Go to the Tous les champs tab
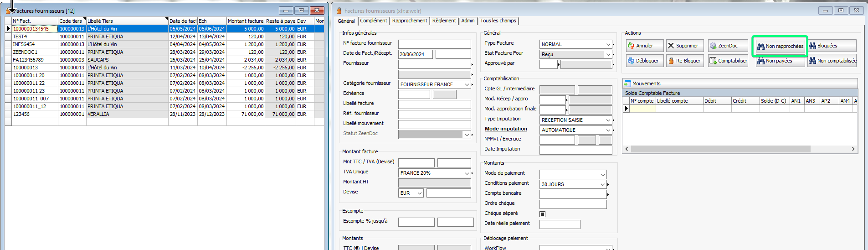The width and height of the screenshot is (868, 250). (498, 21)
